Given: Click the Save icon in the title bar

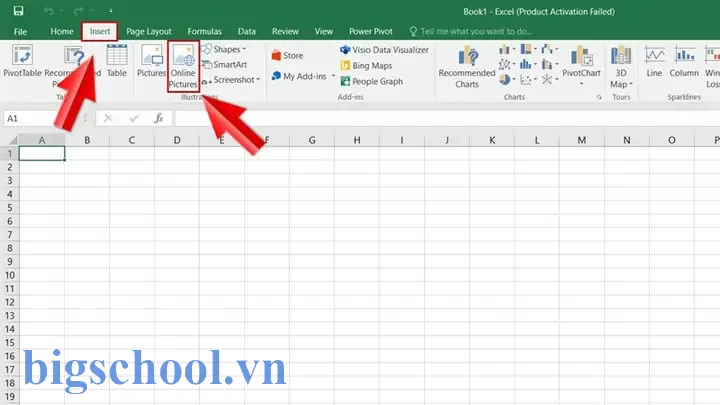Looking at the screenshot, I should tap(18, 11).
